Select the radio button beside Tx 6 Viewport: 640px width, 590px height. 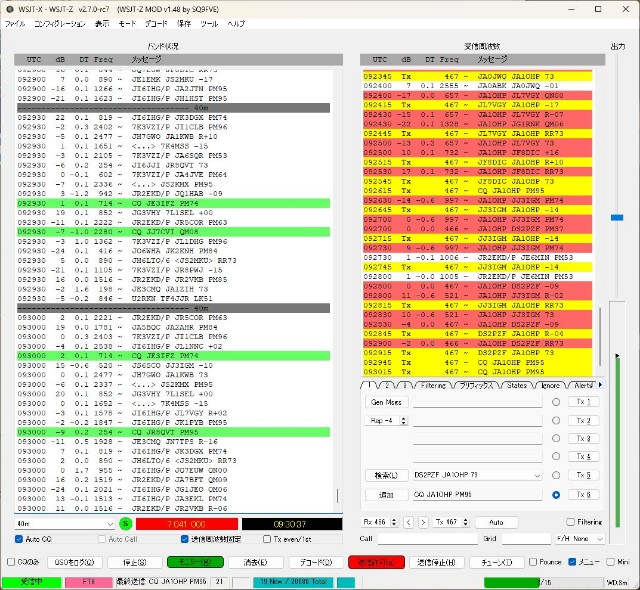pos(556,495)
